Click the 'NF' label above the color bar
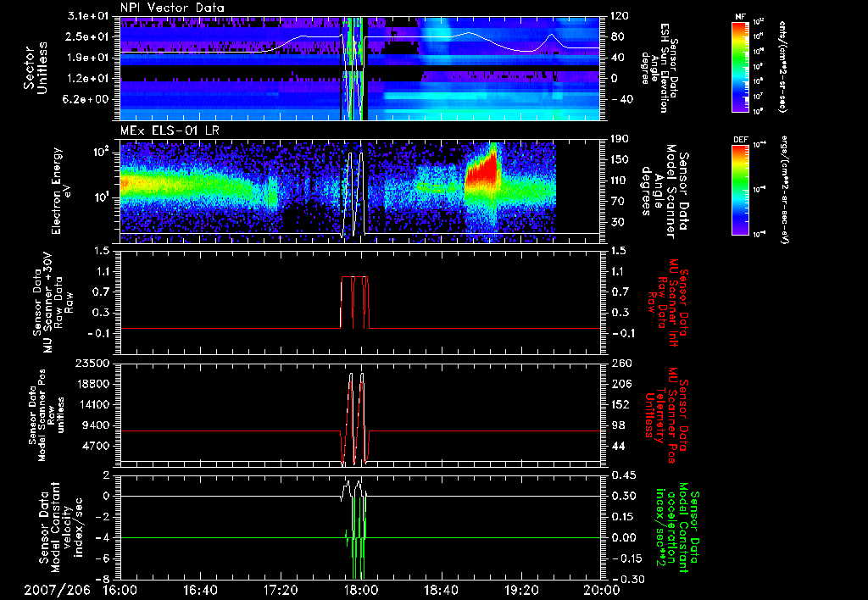Viewport: 868px width, 600px height. point(740,17)
